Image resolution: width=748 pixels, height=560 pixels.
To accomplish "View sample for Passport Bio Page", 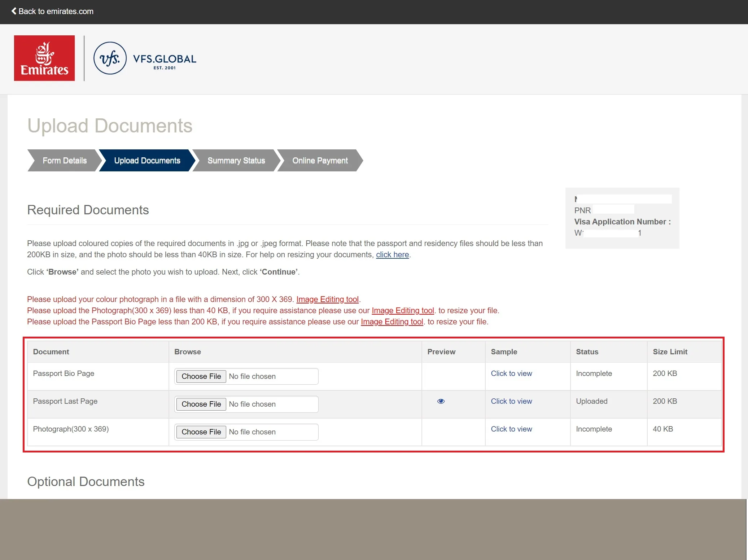I will pyautogui.click(x=511, y=373).
